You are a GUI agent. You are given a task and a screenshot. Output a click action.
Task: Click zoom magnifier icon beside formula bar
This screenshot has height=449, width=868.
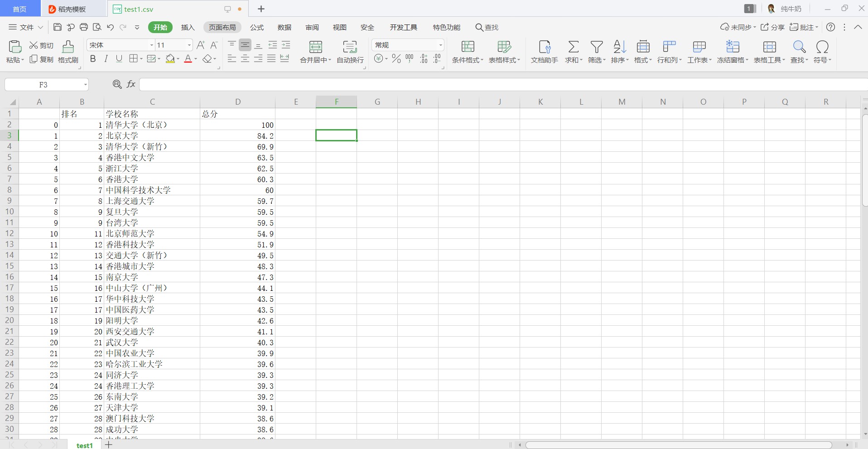(117, 84)
